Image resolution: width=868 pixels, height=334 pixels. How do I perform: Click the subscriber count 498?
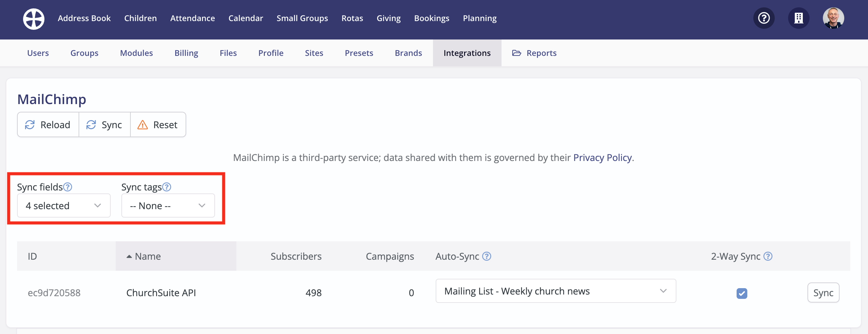(313, 293)
